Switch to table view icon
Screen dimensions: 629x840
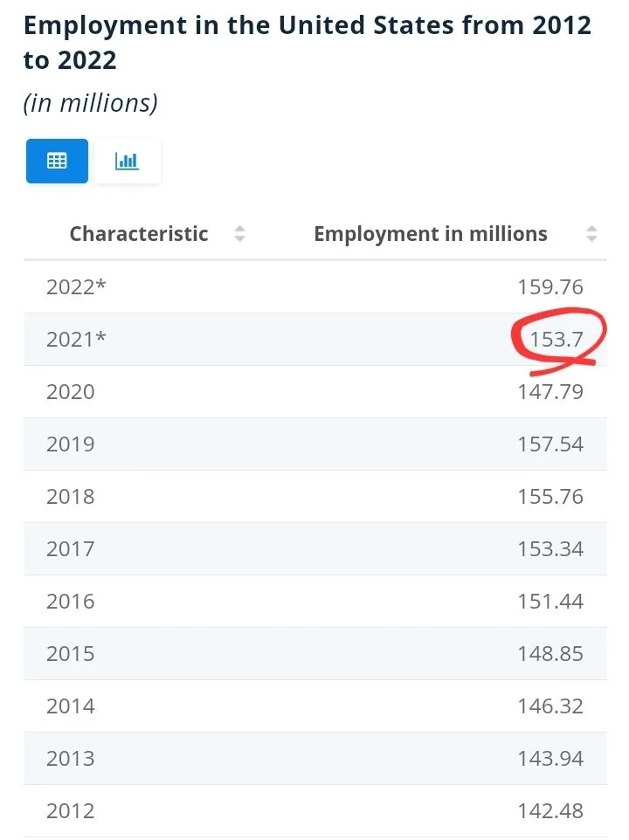coord(57,161)
